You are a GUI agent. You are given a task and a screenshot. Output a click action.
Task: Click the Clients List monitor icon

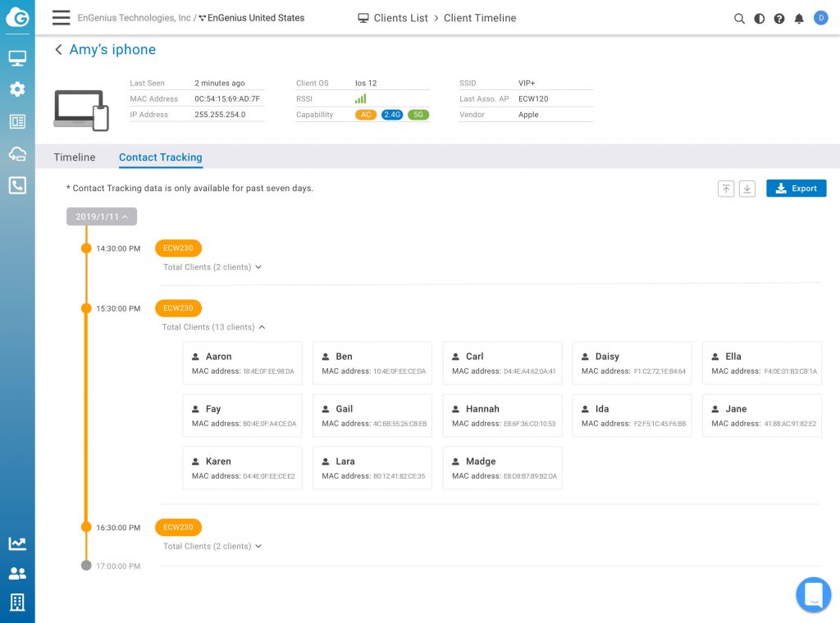coord(363,18)
